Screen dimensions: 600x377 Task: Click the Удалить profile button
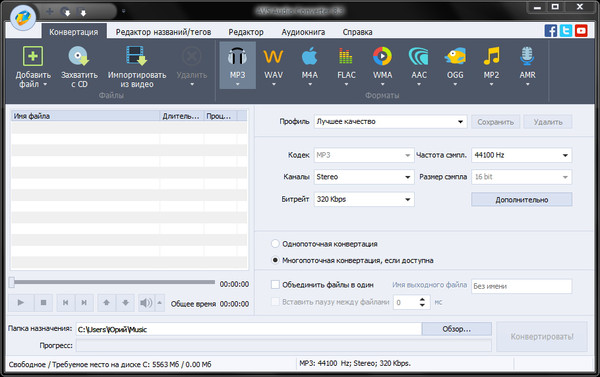tap(548, 122)
